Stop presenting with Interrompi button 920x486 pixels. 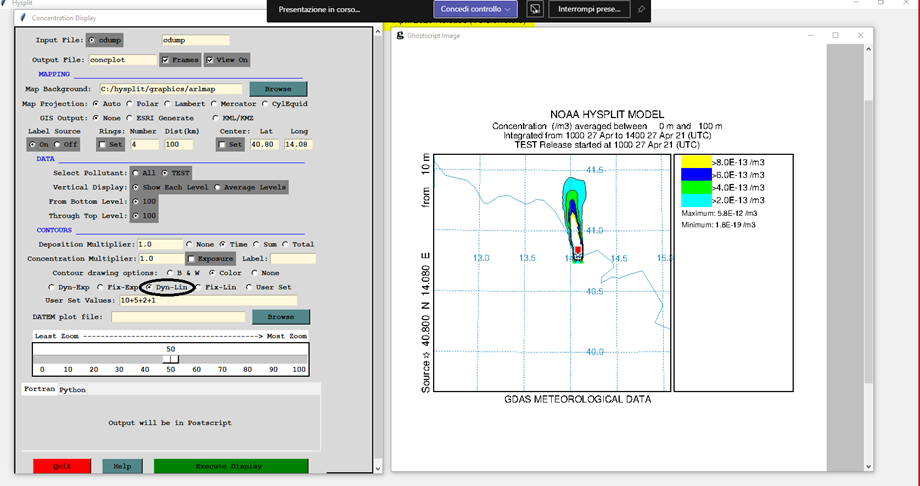tap(589, 9)
